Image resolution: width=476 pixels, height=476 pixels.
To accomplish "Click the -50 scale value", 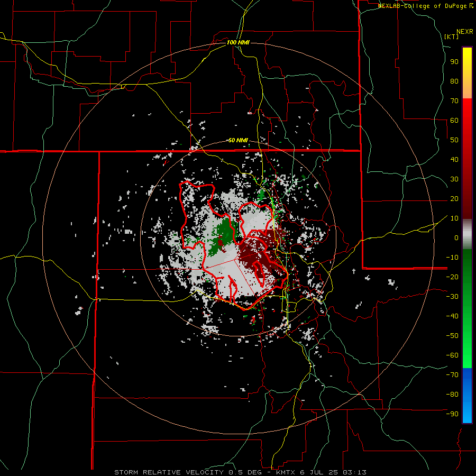I will coord(452,336).
